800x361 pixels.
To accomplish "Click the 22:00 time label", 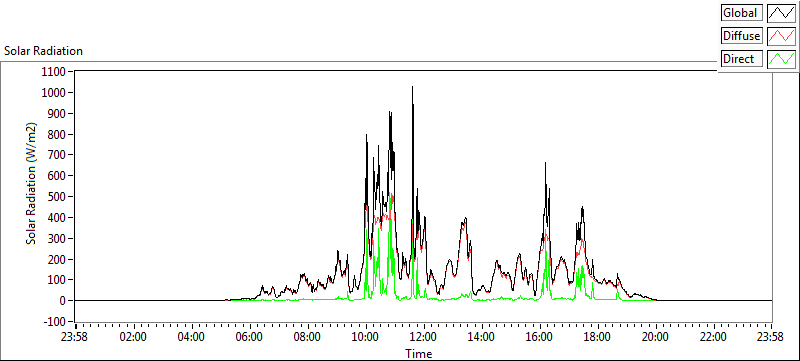I will point(713,337).
